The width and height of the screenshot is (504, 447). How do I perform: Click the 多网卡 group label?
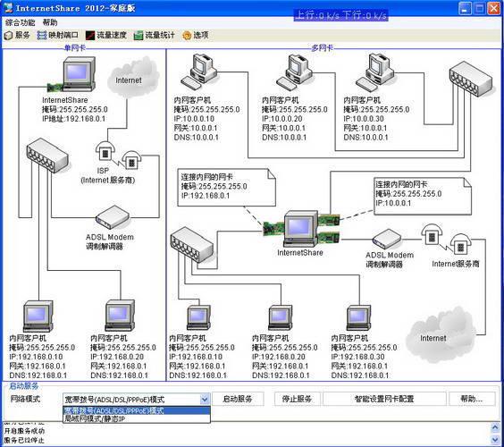pos(322,48)
